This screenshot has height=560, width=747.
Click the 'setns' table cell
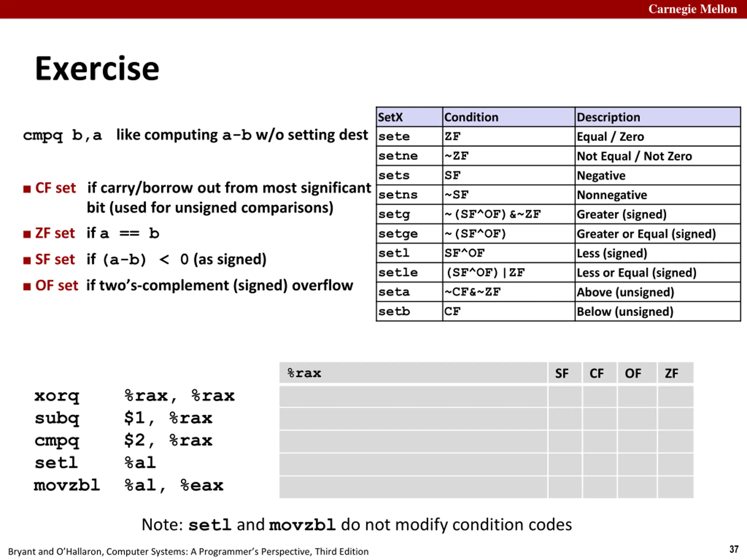pyautogui.click(x=409, y=195)
